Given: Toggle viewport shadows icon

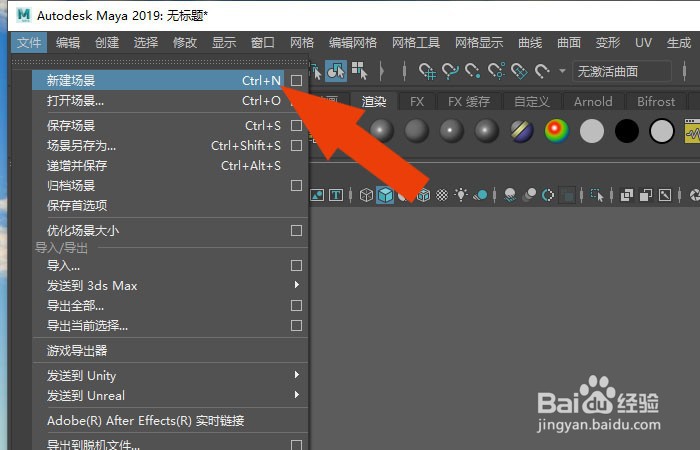Looking at the screenshot, I should click(x=480, y=195).
